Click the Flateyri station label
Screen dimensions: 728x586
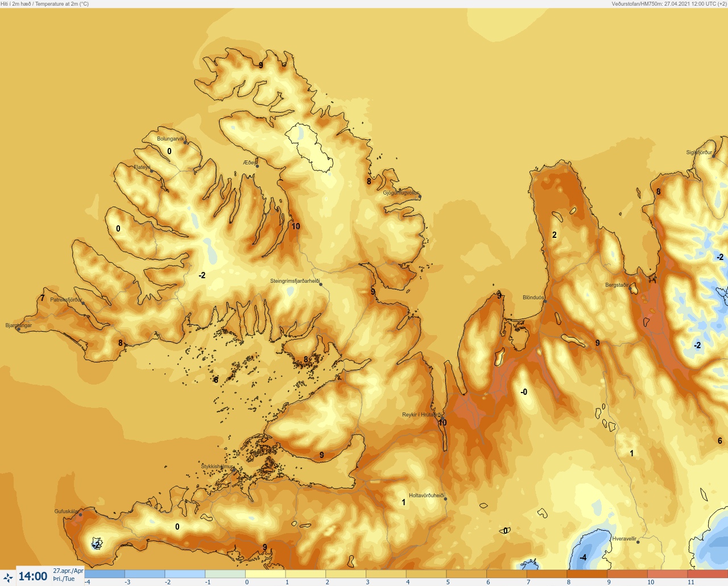(x=142, y=167)
